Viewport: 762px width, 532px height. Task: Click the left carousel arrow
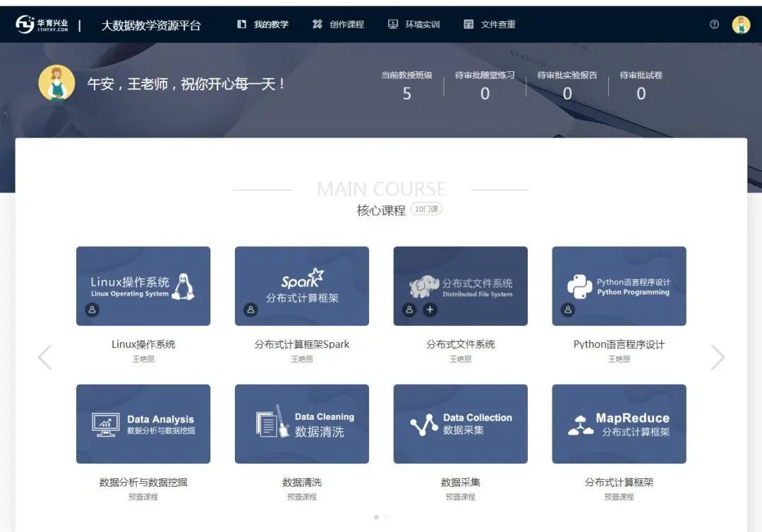pos(44,358)
